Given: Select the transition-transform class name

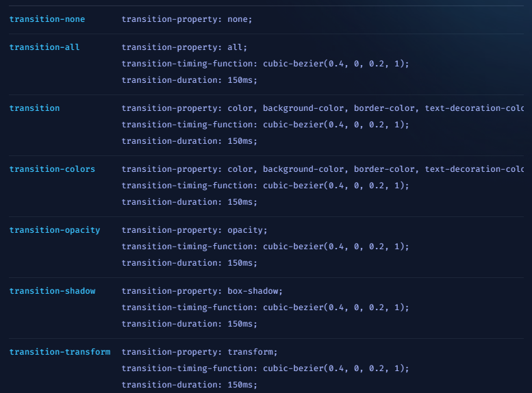Looking at the screenshot, I should tap(60, 352).
